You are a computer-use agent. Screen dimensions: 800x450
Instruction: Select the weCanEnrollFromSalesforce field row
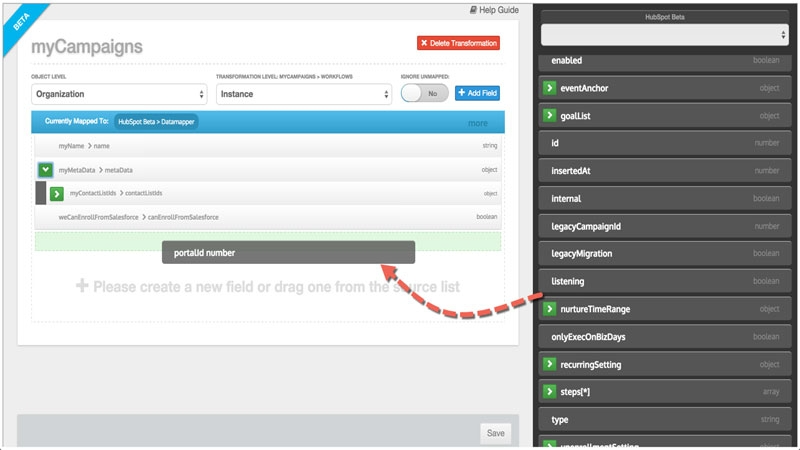[x=268, y=217]
